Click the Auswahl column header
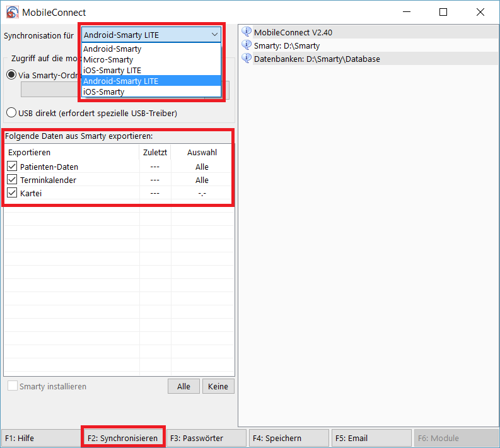 202,153
